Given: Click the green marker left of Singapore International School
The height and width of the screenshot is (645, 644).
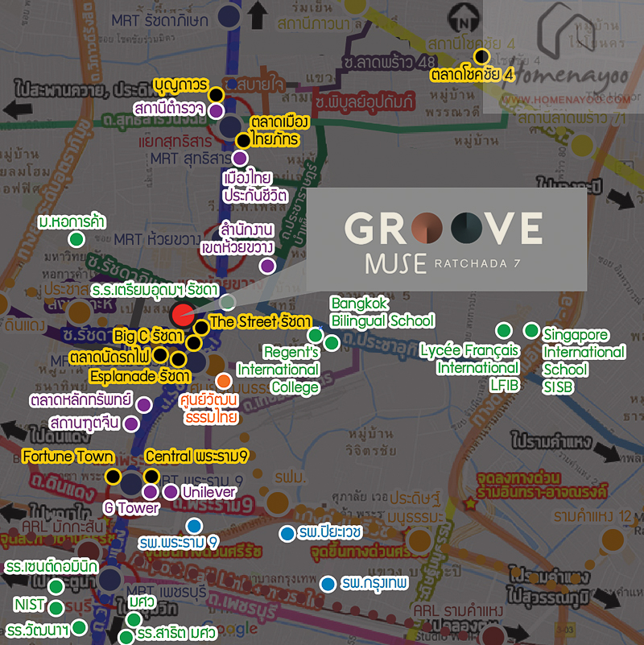Looking at the screenshot, I should click(531, 330).
